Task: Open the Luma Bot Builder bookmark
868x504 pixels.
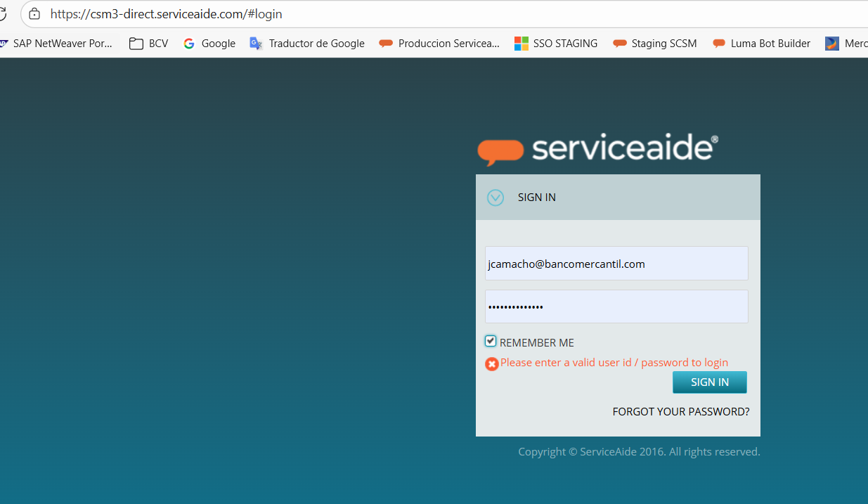Action: [762, 44]
